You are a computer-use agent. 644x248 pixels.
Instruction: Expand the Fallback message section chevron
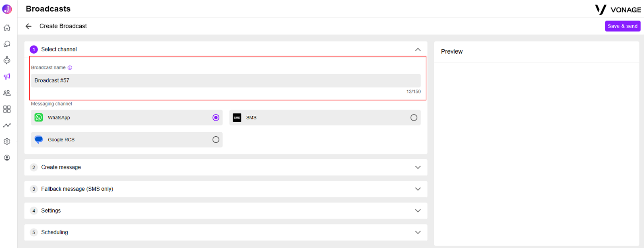tap(418, 189)
